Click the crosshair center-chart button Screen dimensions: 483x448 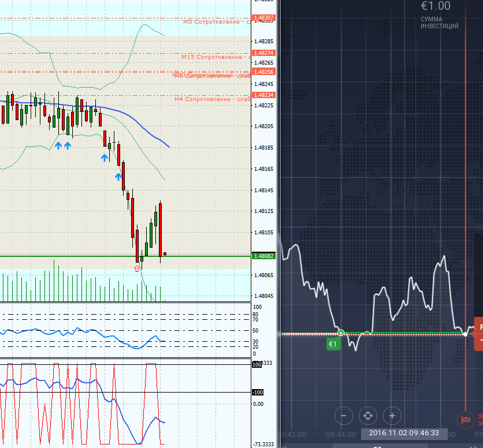coord(367,415)
